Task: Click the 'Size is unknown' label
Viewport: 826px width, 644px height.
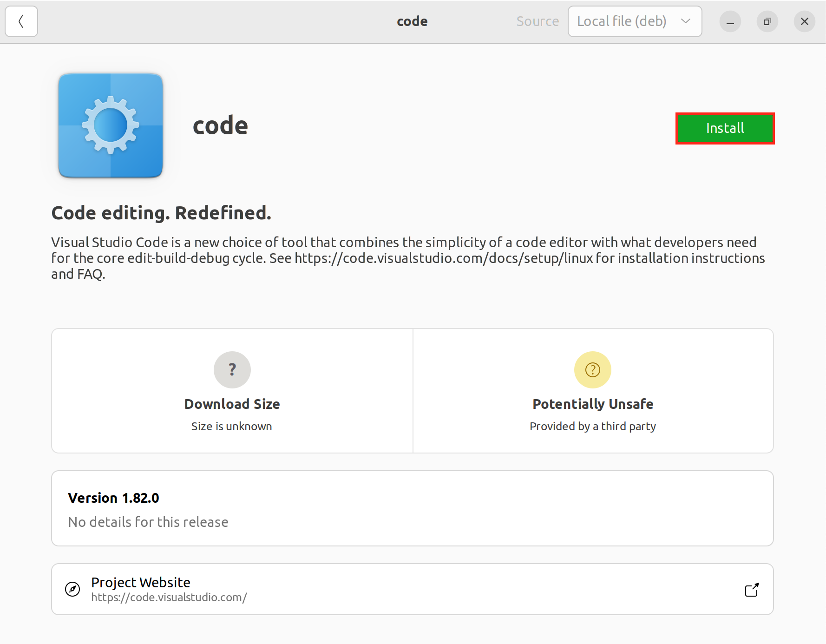Action: click(x=232, y=427)
